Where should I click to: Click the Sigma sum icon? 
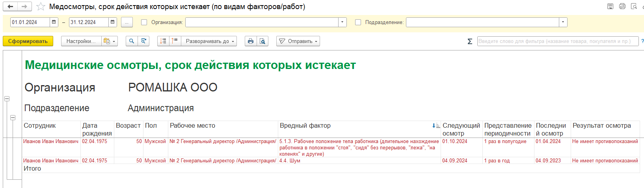tap(470, 41)
